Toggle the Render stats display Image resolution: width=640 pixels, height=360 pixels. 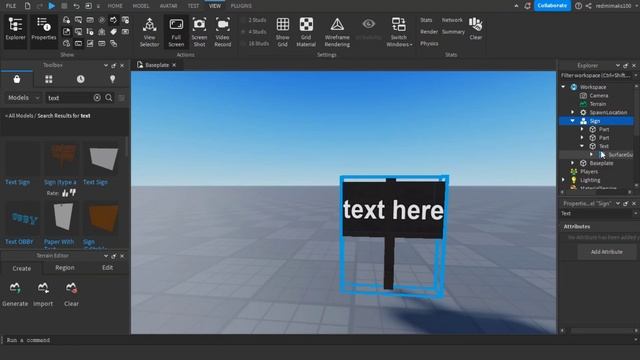click(x=429, y=31)
